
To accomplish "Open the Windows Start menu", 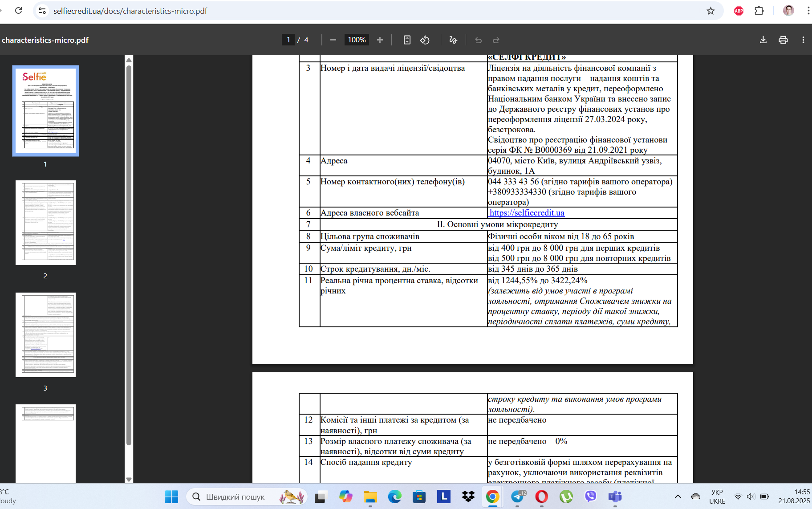I will tap(171, 497).
